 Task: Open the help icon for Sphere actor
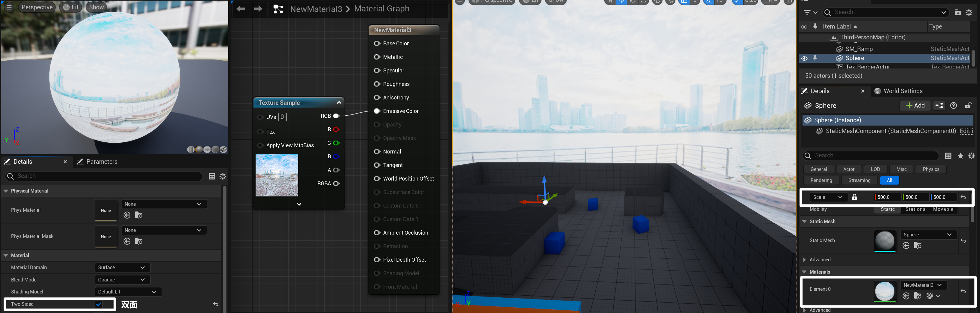(953, 106)
